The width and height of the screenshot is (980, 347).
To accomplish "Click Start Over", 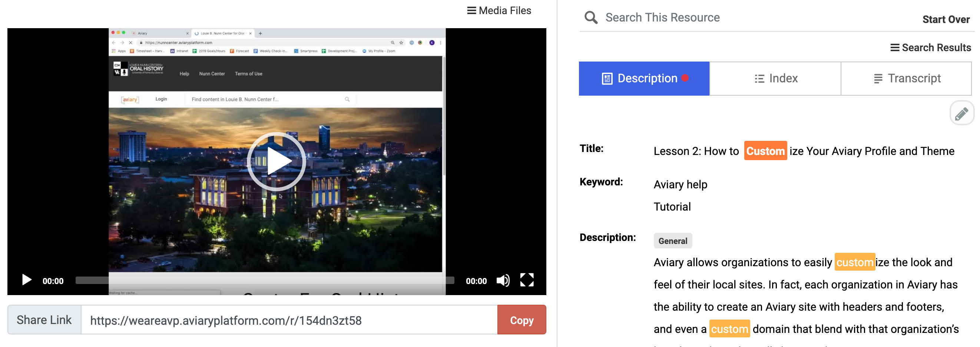I will (946, 19).
